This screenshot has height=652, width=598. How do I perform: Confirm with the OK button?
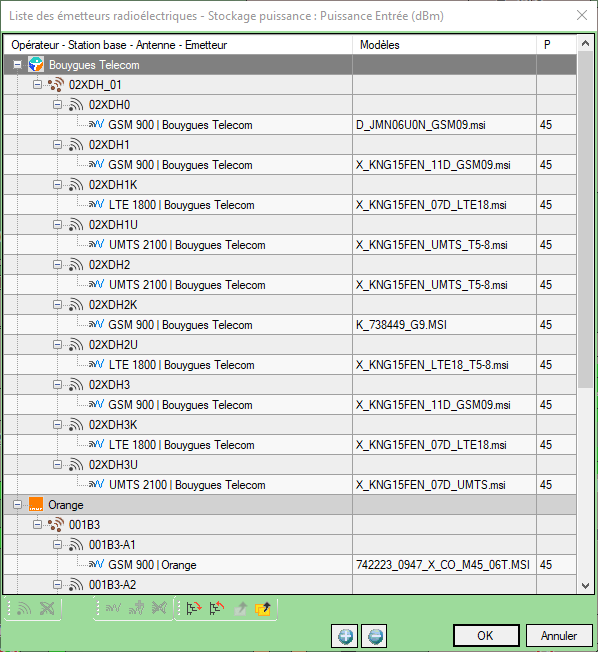click(x=486, y=636)
